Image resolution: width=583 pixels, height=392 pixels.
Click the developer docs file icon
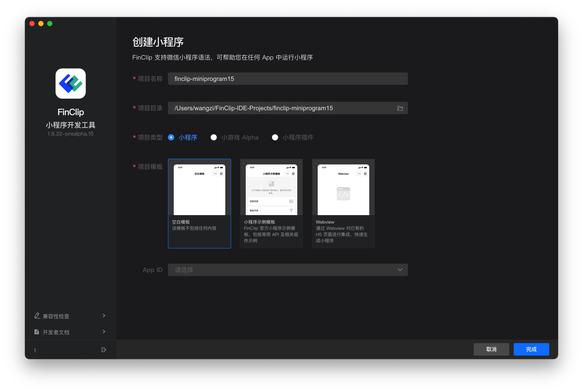pos(37,332)
